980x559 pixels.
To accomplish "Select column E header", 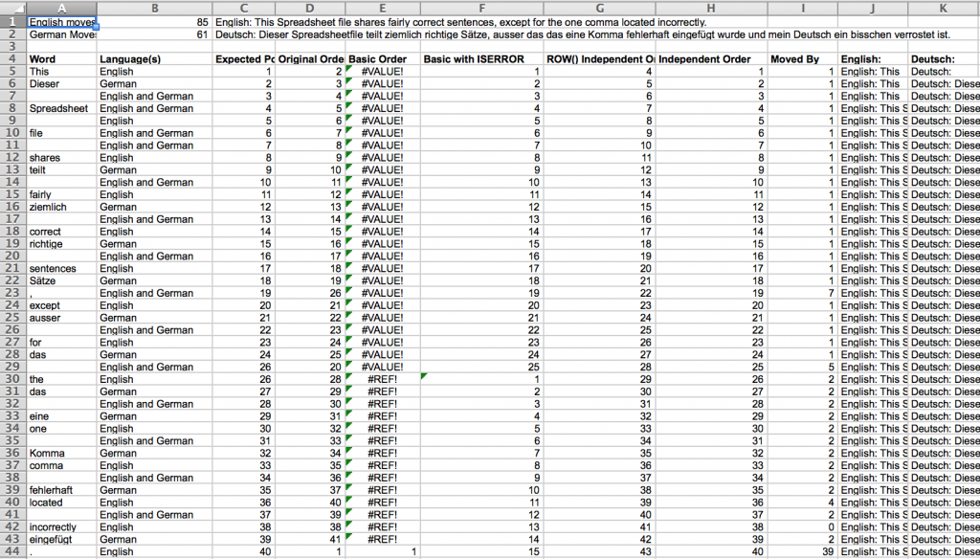I will pos(383,8).
